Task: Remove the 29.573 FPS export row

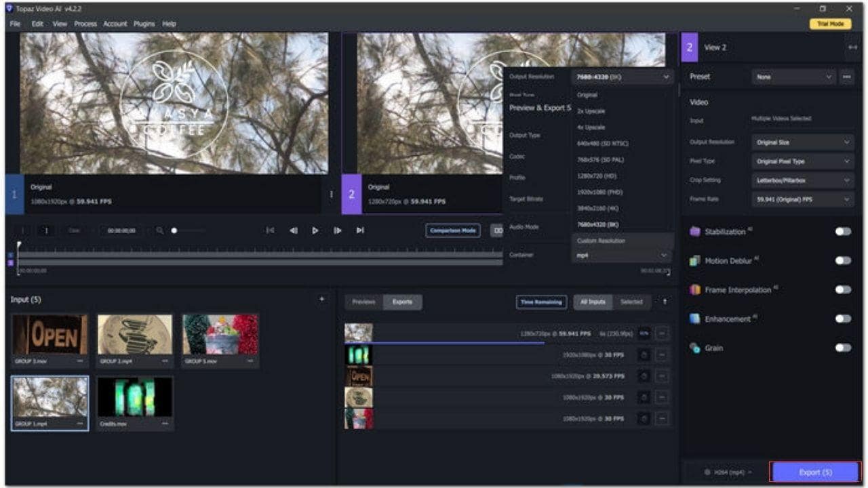Action: (x=662, y=375)
